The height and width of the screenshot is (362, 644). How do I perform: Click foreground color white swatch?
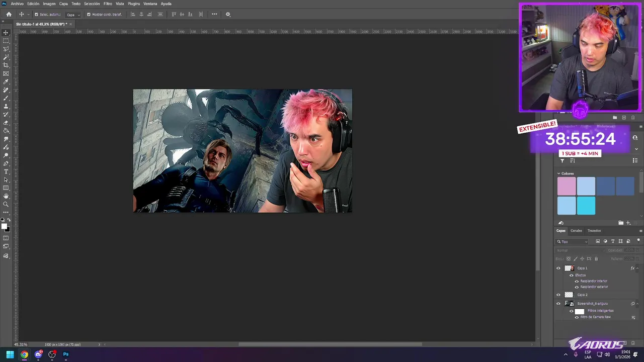point(4,226)
